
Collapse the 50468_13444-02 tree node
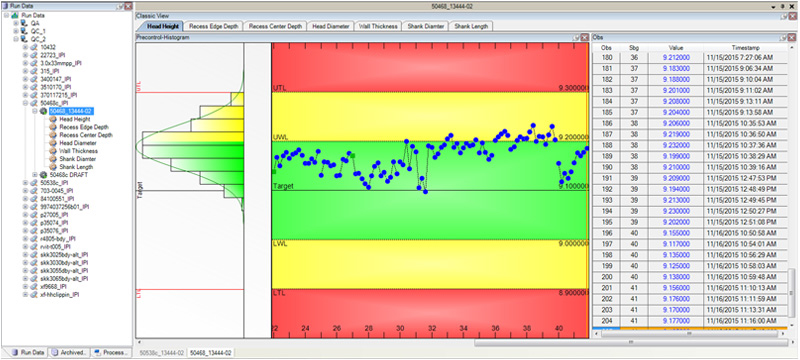coord(35,111)
